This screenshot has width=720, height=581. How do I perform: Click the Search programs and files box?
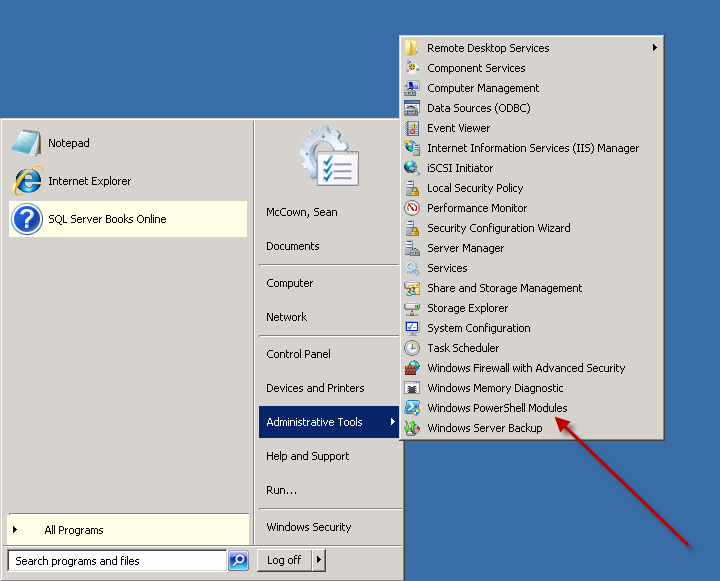point(118,560)
